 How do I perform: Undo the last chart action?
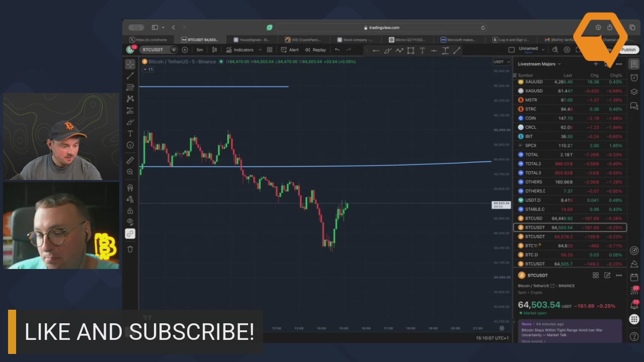[x=337, y=50]
